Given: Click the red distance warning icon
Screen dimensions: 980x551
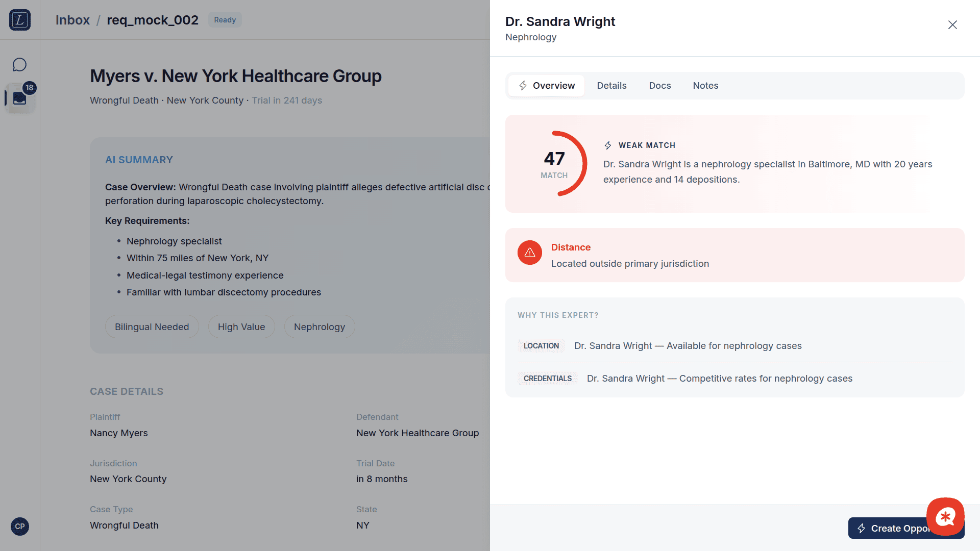Looking at the screenshot, I should [x=529, y=253].
